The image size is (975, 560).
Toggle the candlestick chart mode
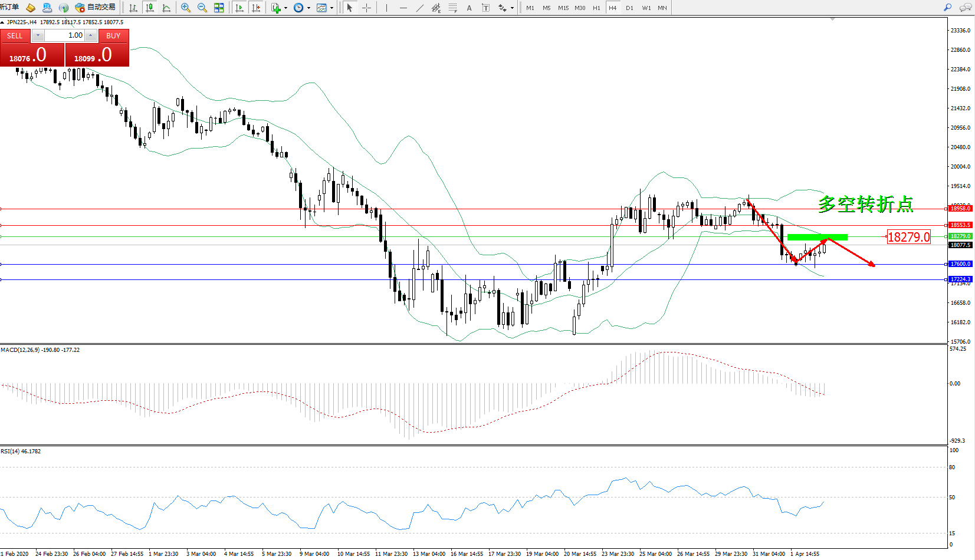click(x=150, y=8)
